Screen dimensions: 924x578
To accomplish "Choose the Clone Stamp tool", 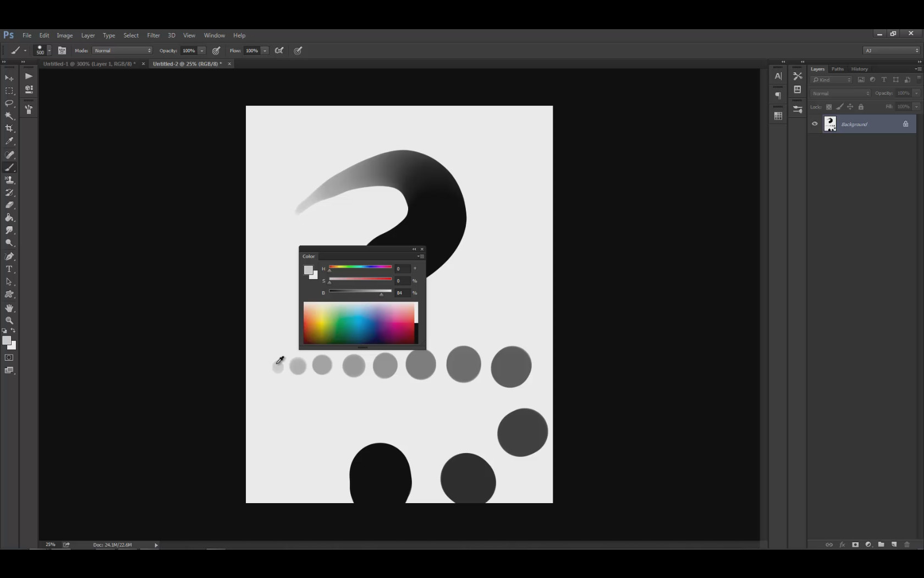I will (x=9, y=180).
